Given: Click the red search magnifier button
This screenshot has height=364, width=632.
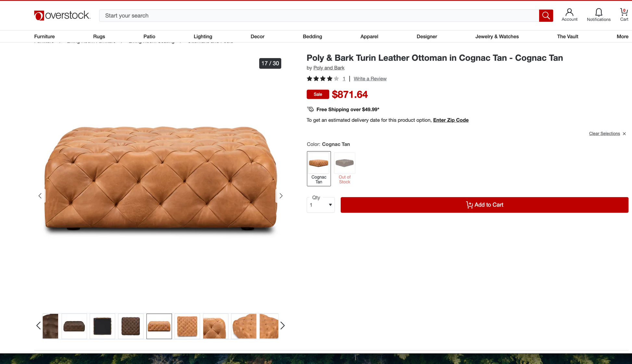Looking at the screenshot, I should click(x=546, y=16).
